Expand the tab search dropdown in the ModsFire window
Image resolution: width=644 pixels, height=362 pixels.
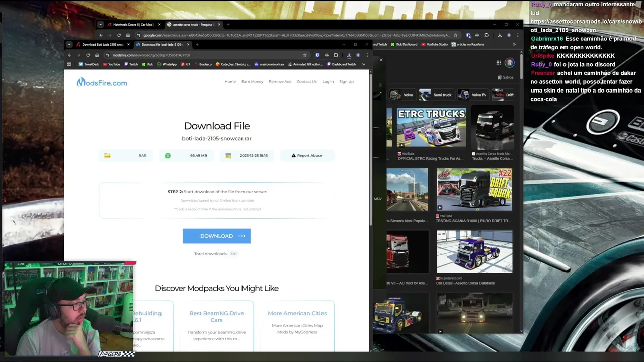point(69,44)
